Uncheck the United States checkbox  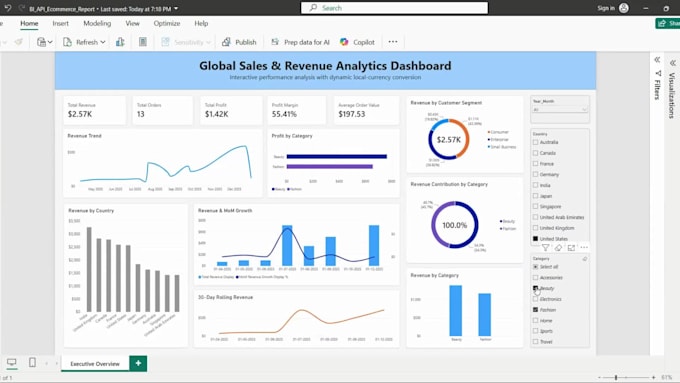click(536, 239)
